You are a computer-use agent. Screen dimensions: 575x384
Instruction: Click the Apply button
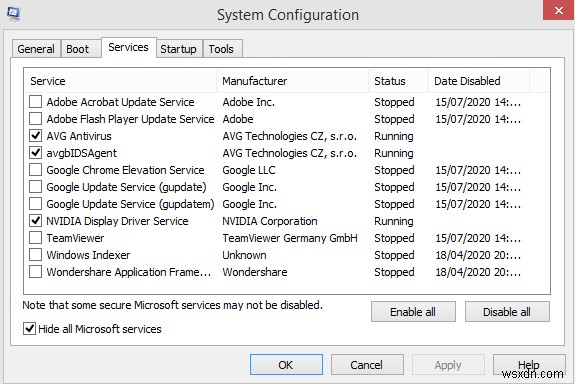[x=448, y=365]
